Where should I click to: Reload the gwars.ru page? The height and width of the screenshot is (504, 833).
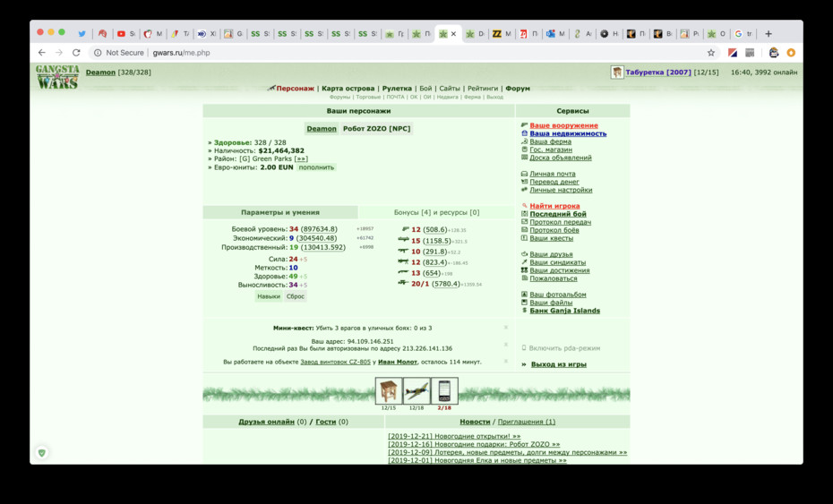click(76, 53)
